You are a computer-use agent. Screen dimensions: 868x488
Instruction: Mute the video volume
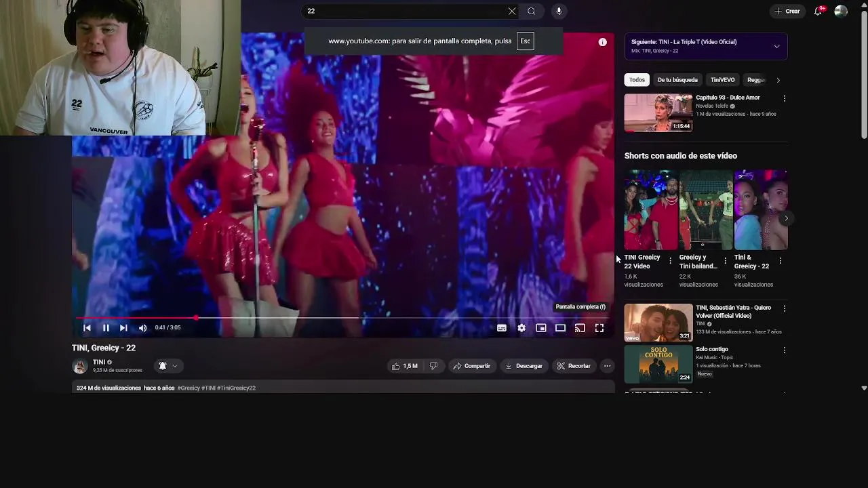pyautogui.click(x=142, y=327)
